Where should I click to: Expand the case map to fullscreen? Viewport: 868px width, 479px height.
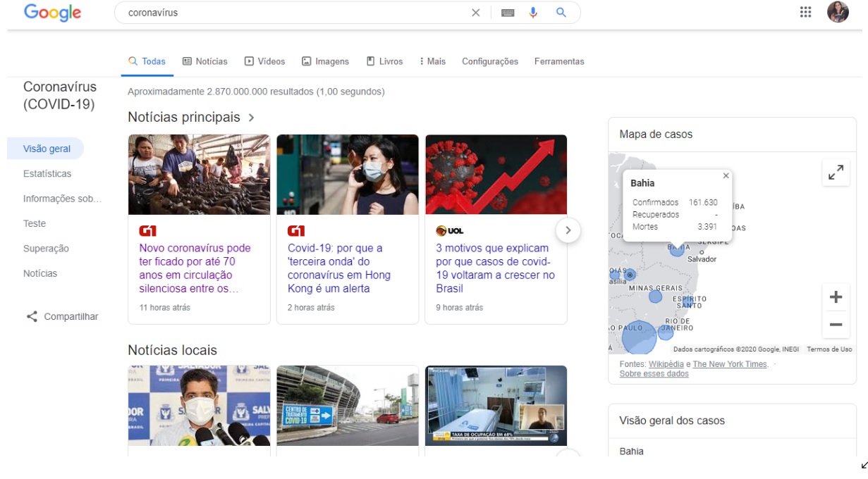click(x=836, y=173)
